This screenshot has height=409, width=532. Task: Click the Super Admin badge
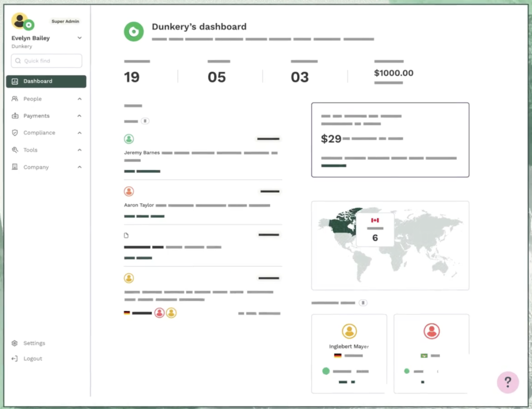point(65,21)
